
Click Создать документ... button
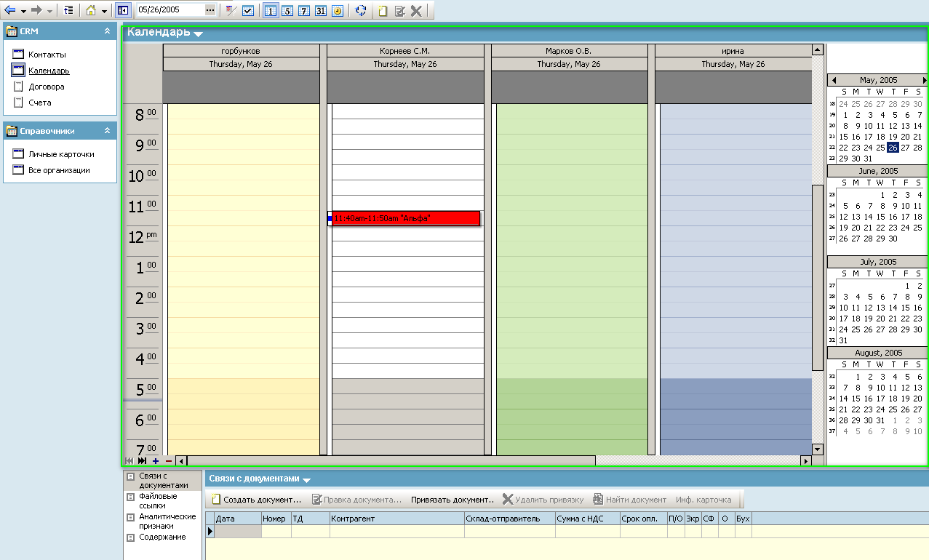point(256,500)
